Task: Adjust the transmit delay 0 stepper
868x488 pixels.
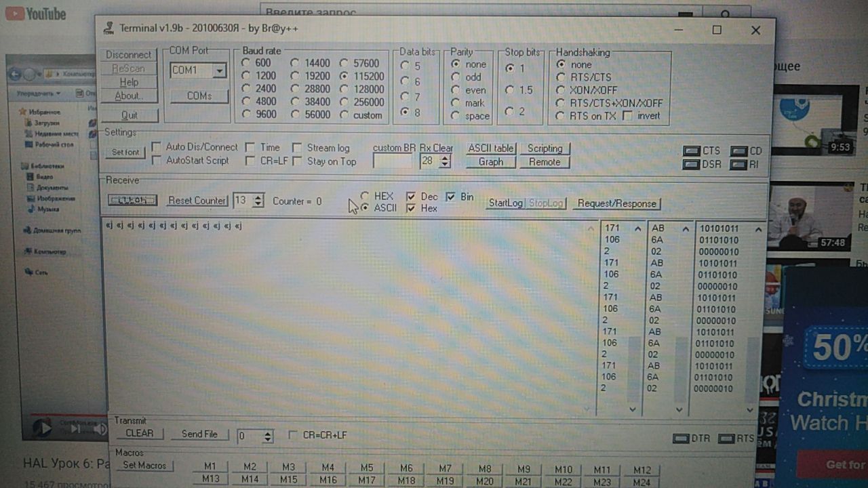Action: pyautogui.click(x=268, y=436)
